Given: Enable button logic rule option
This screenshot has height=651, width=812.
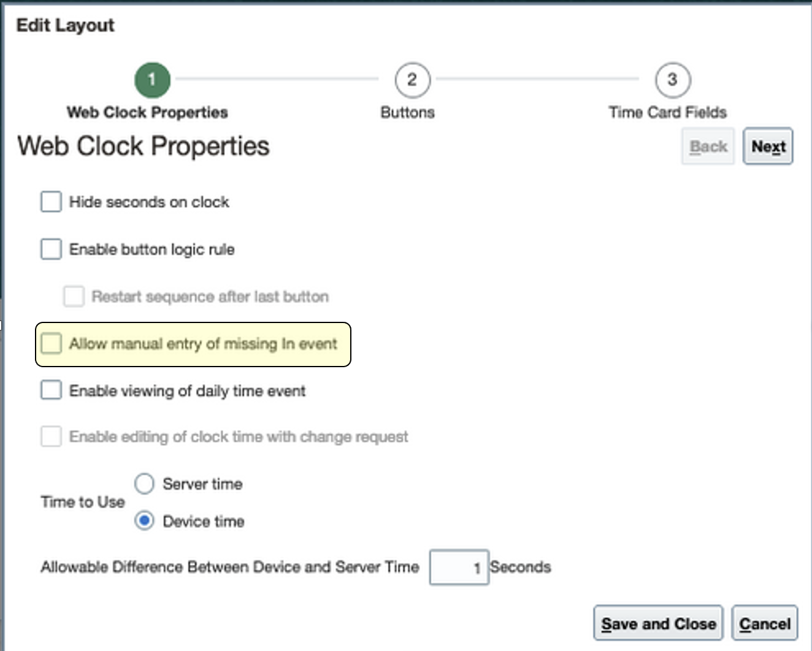Looking at the screenshot, I should tap(51, 249).
